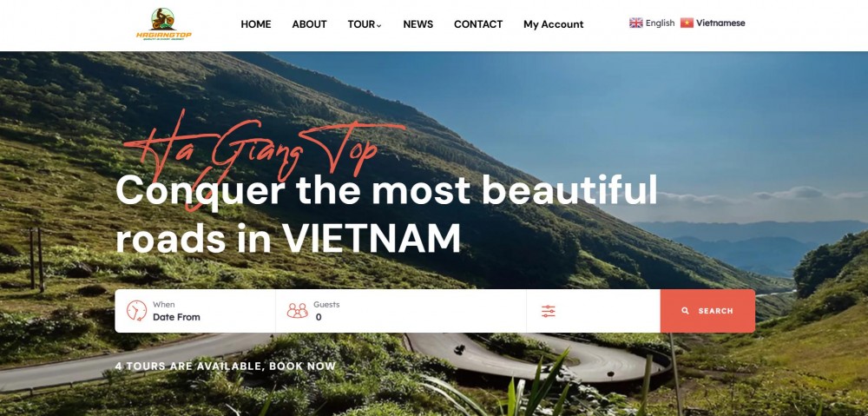The height and width of the screenshot is (416, 868).
Task: Open My Account link
Action: (x=554, y=24)
